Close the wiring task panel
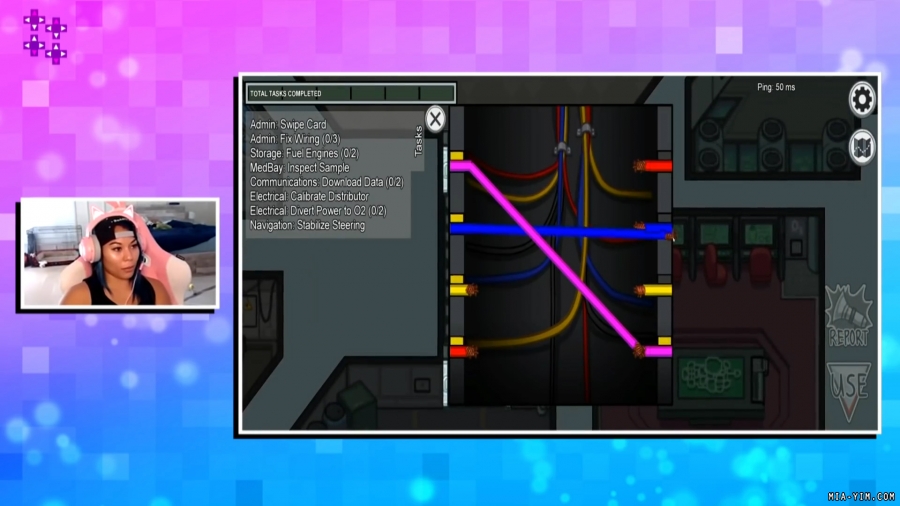 [435, 119]
